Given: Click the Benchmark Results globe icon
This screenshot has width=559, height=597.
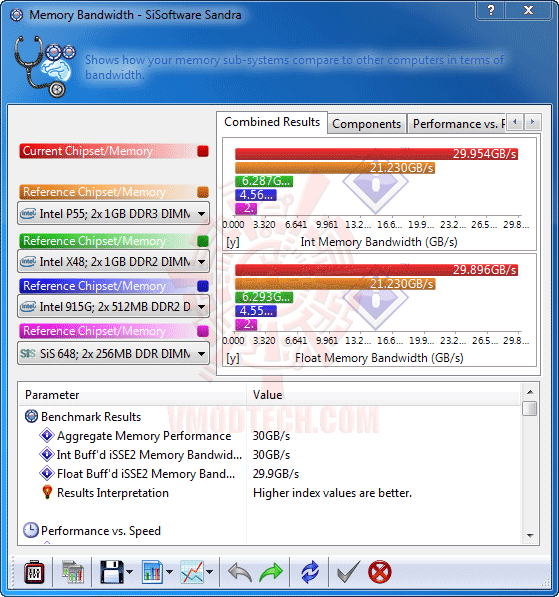Looking at the screenshot, I should coord(31,417).
